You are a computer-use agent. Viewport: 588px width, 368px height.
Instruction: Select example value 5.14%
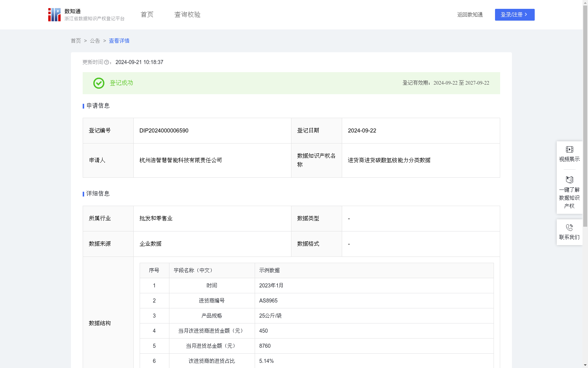(266, 361)
